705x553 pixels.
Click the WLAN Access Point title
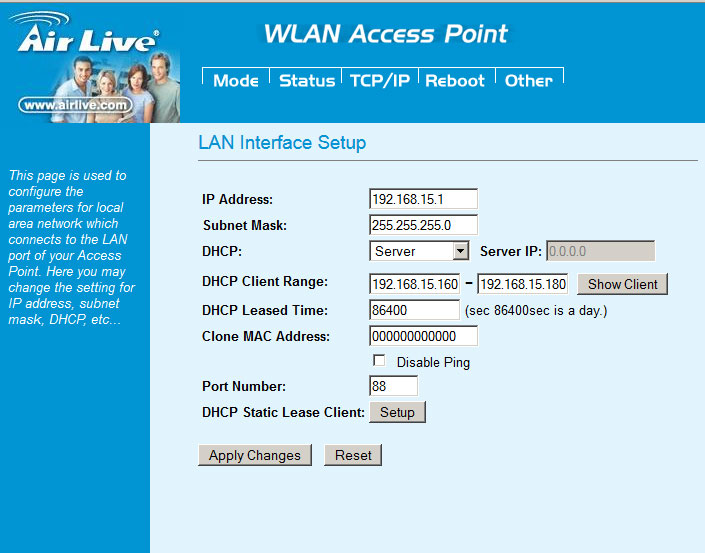point(386,34)
